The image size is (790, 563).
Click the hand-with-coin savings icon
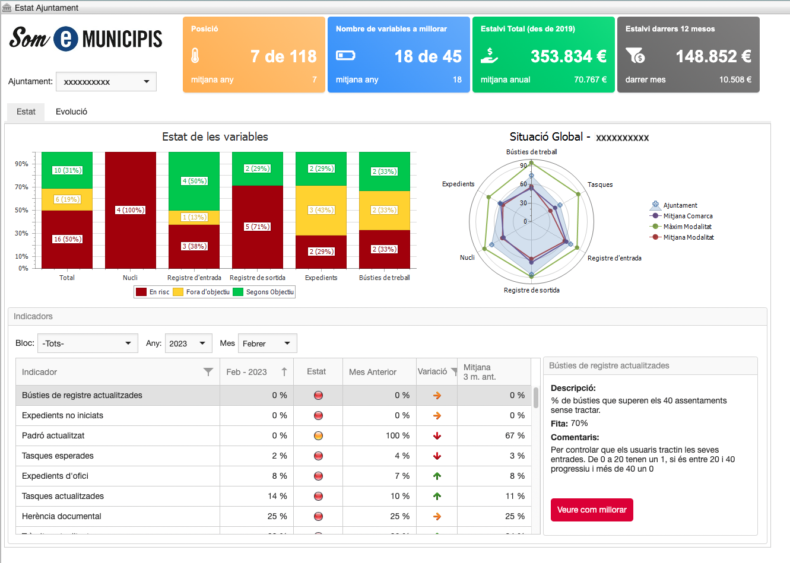click(489, 56)
